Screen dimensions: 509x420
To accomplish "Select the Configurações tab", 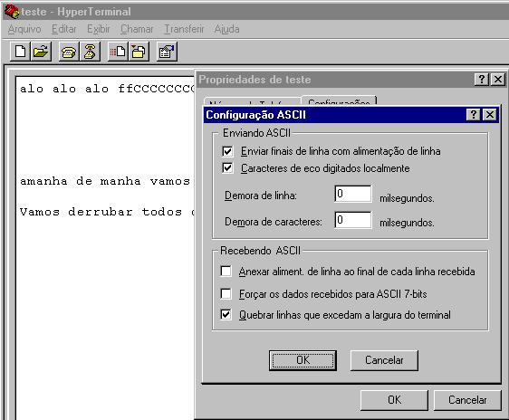I will (x=339, y=101).
